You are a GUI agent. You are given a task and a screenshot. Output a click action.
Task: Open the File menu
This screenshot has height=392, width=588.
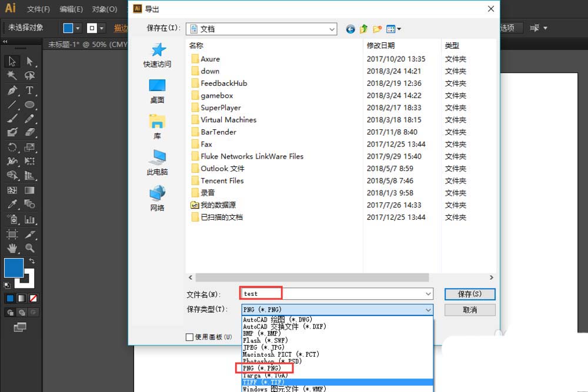tap(38, 9)
